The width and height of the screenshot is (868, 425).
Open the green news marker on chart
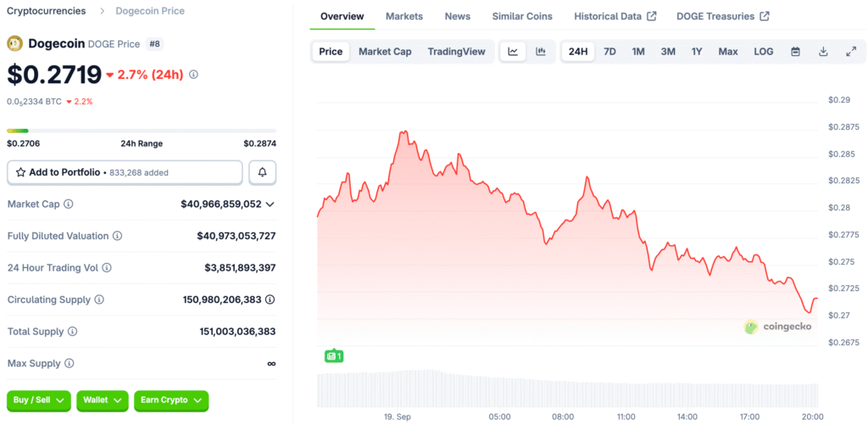(334, 355)
